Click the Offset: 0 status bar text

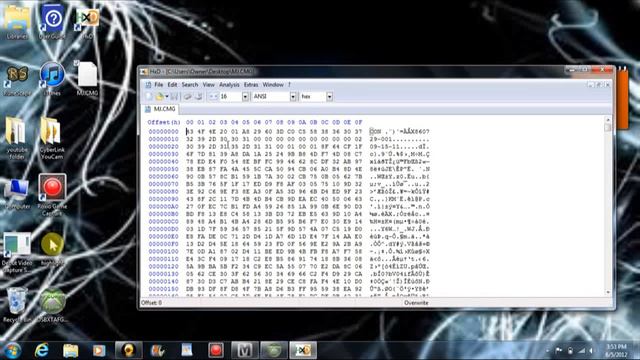[151, 303]
